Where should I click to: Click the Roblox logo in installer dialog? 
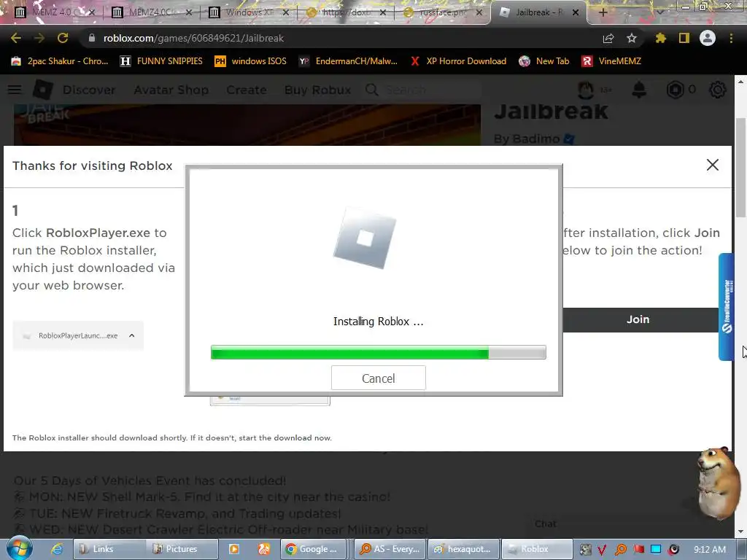point(365,238)
